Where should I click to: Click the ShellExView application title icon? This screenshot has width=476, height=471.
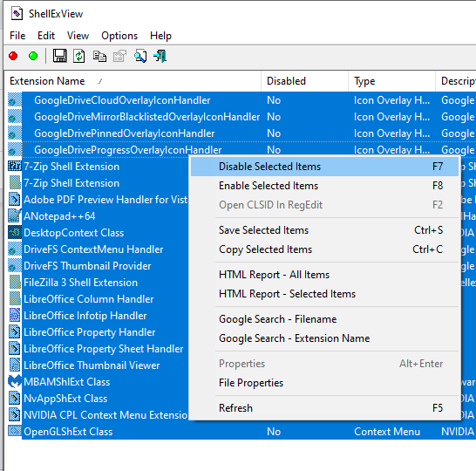[17, 14]
